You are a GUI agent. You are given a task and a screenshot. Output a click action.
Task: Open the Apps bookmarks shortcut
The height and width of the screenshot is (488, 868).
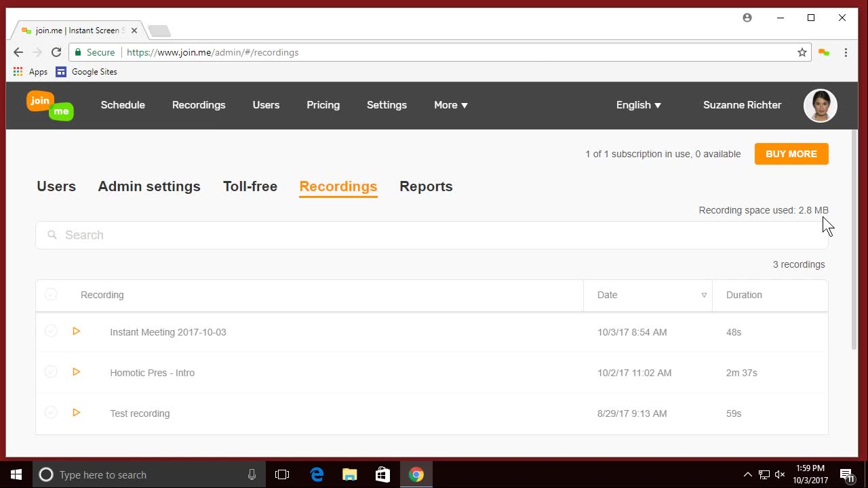(31, 72)
